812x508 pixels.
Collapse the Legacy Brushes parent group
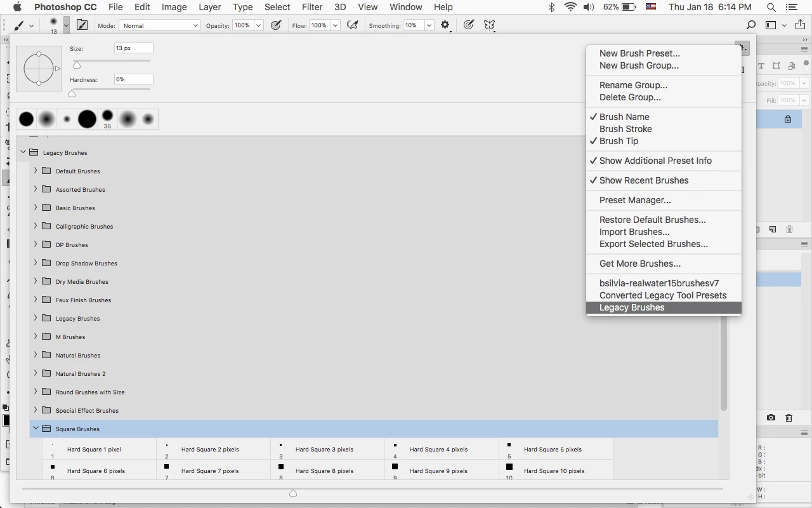23,152
